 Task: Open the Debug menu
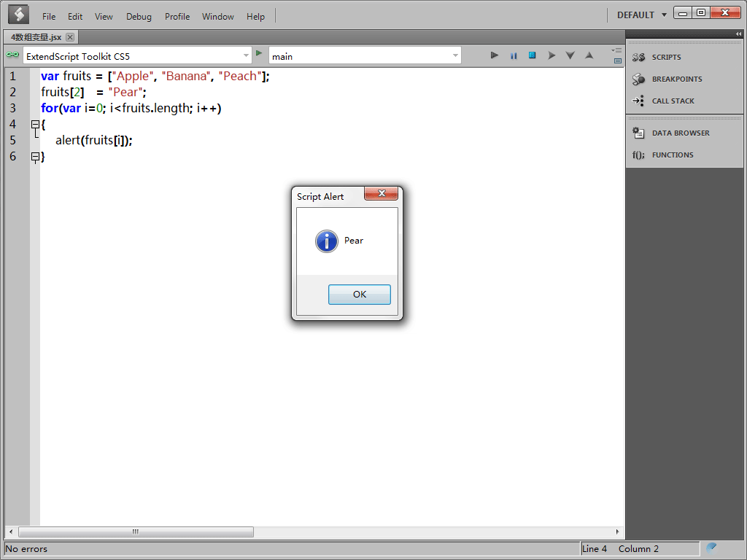pyautogui.click(x=139, y=17)
